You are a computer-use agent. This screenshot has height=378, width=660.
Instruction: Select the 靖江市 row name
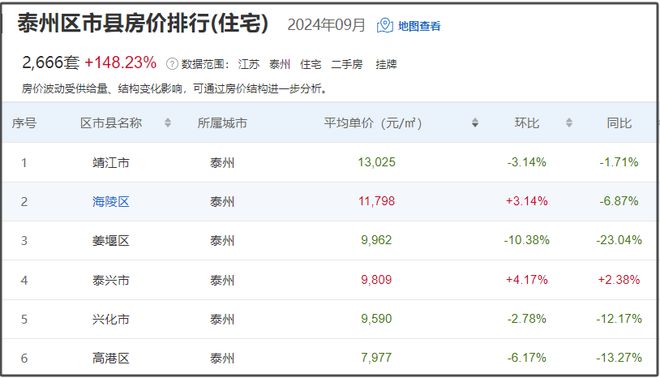tap(111, 162)
